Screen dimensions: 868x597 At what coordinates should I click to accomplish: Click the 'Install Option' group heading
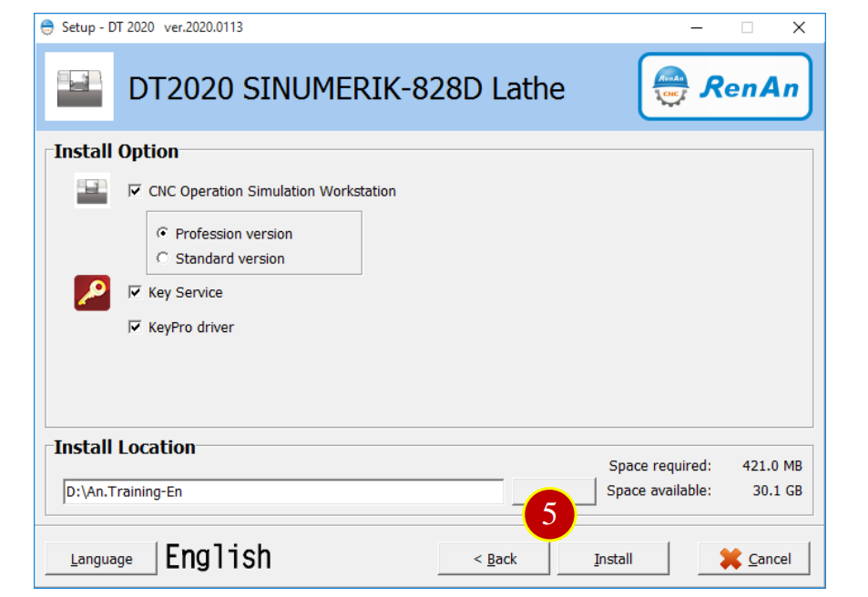coord(117,152)
